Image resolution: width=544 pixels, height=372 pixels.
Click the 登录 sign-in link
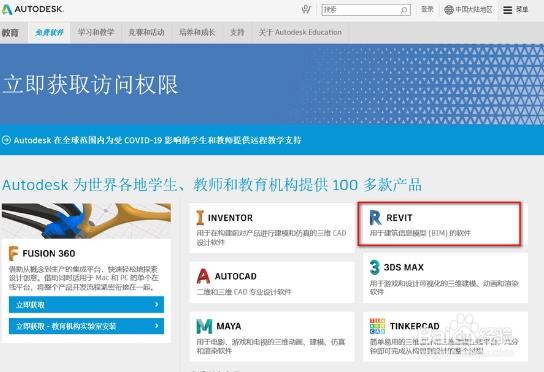coord(427,9)
